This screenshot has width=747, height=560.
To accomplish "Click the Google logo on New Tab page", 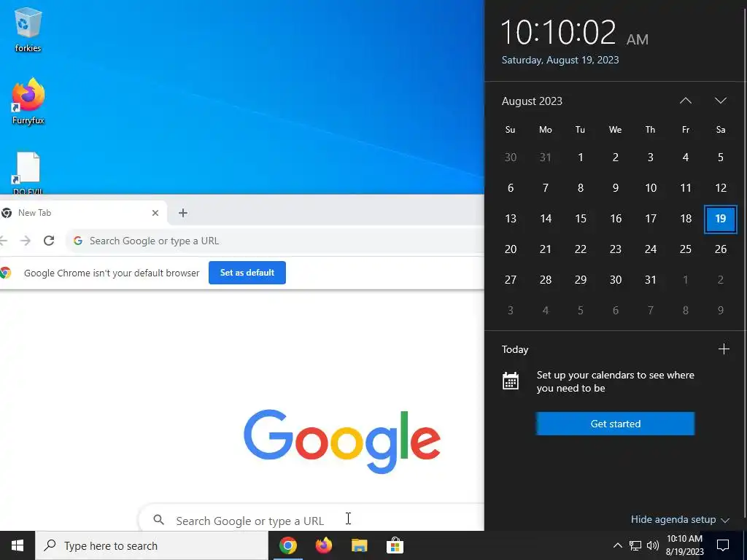I will (342, 441).
